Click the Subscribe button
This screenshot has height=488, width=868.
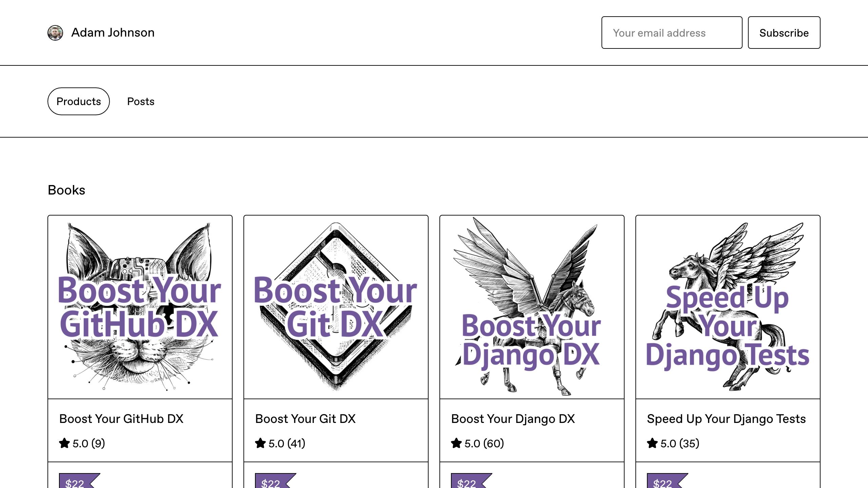coord(784,33)
